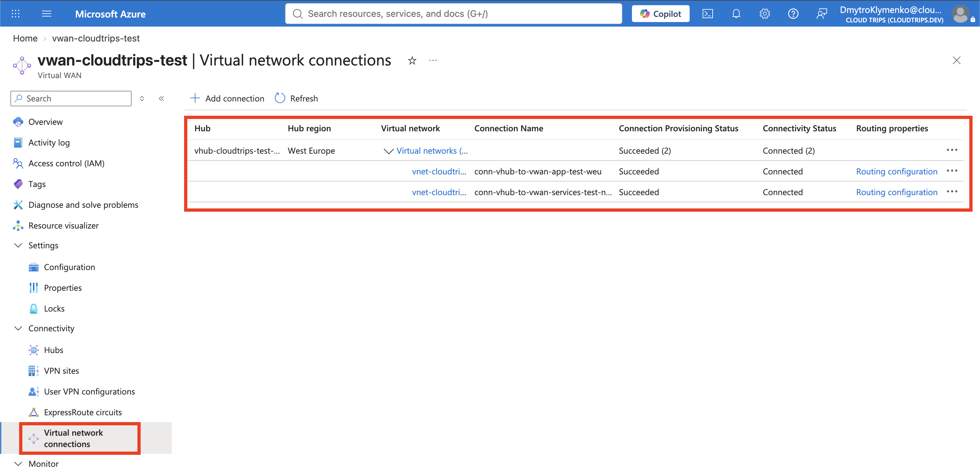The width and height of the screenshot is (980, 472).
Task: Select the Connected (2) status cell
Action: [789, 151]
